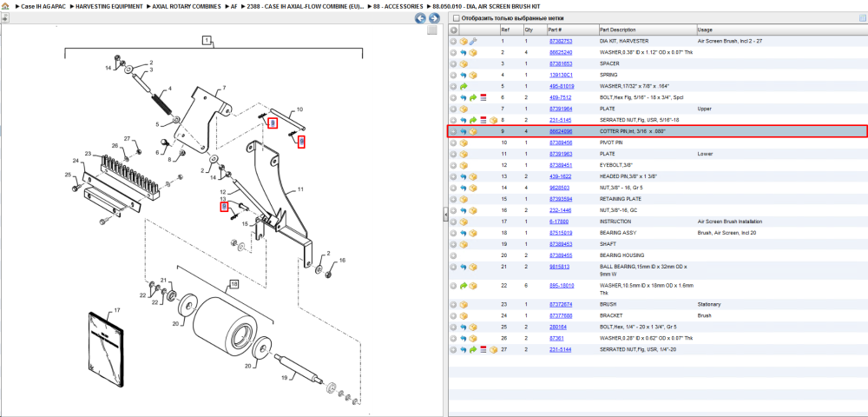Click the box icon on BRUSH row
The height and width of the screenshot is (417, 868).
(x=464, y=305)
